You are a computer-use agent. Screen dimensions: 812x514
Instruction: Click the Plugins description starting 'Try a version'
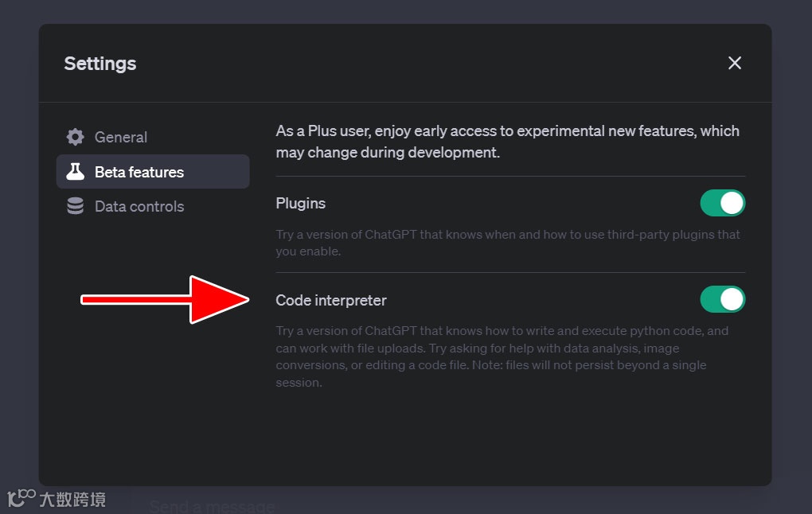tap(508, 243)
